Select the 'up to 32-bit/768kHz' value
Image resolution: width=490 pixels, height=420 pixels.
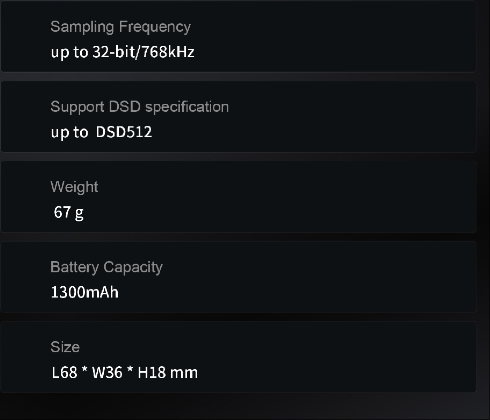click(122, 52)
